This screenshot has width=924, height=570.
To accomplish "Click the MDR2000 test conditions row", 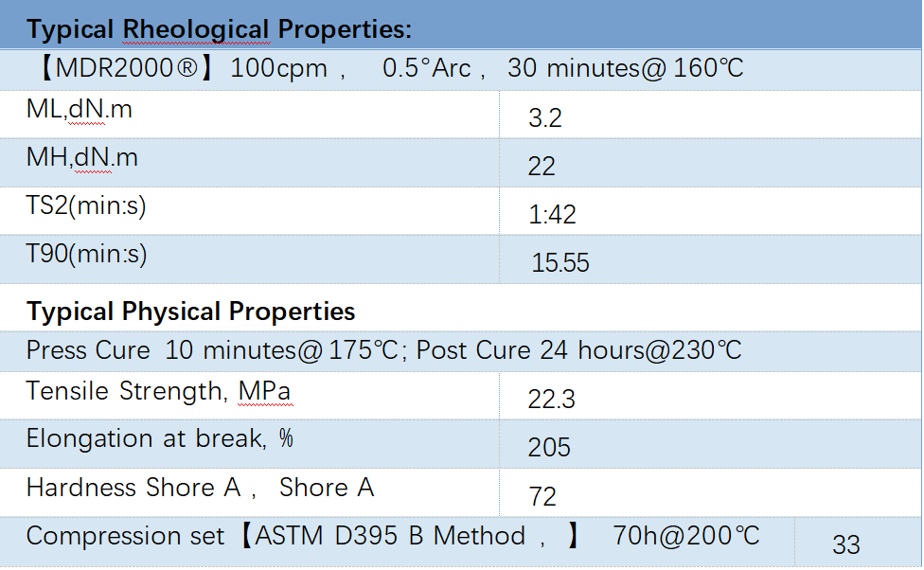I will [384, 68].
